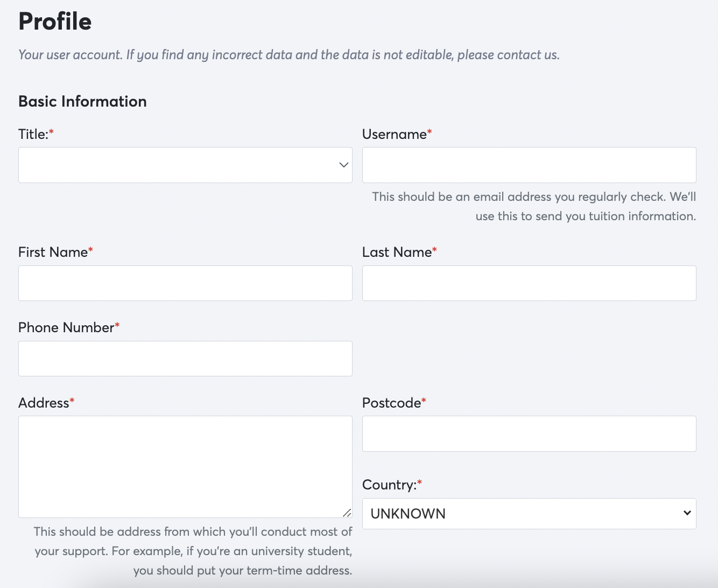Click the "Title:" field label
Screen dimensions: 718x588
(x=33, y=134)
